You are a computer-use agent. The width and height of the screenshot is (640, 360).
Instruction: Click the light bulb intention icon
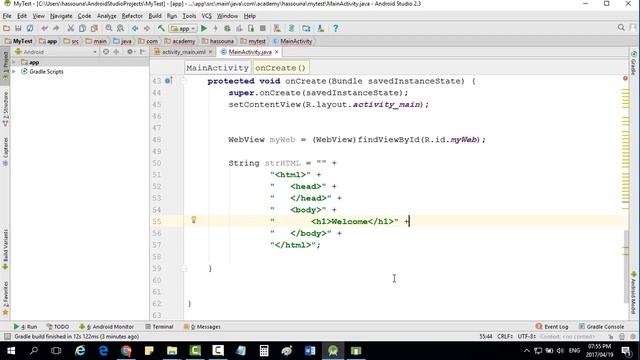point(194,220)
